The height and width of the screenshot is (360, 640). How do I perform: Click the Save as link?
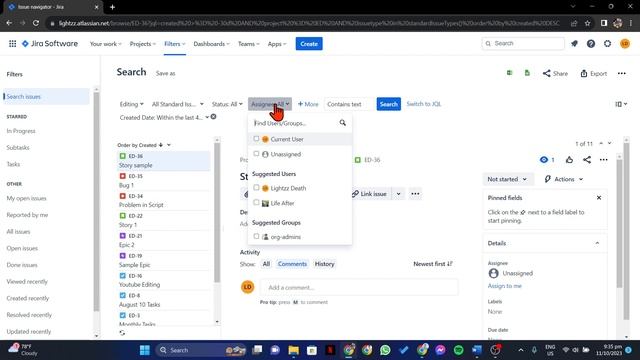point(165,73)
